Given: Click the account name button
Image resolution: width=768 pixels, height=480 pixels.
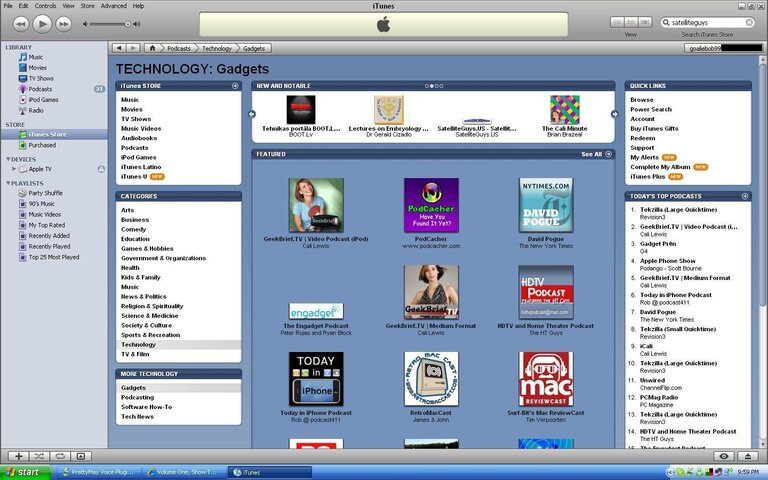Looking at the screenshot, I should pyautogui.click(x=723, y=48).
